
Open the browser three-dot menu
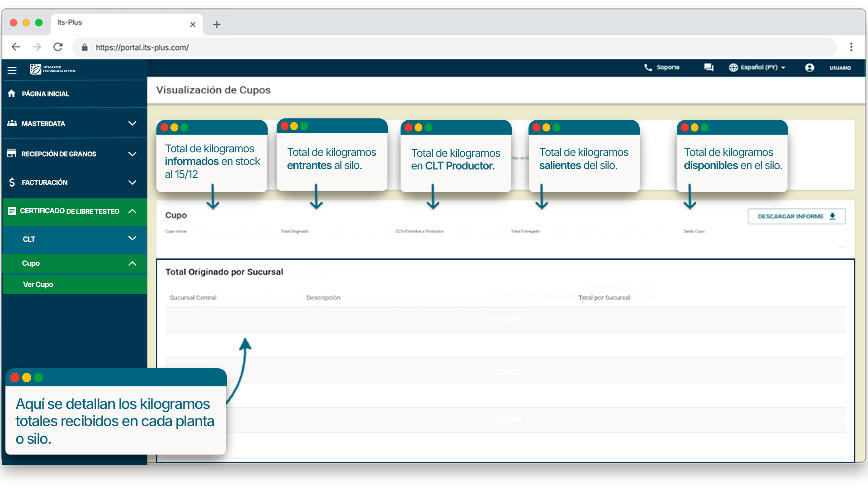coord(851,47)
